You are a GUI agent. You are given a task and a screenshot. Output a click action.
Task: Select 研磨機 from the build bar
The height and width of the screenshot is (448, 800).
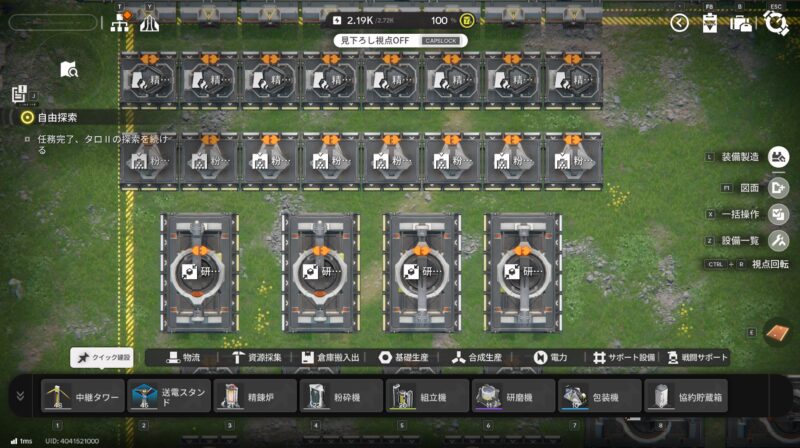point(513,396)
